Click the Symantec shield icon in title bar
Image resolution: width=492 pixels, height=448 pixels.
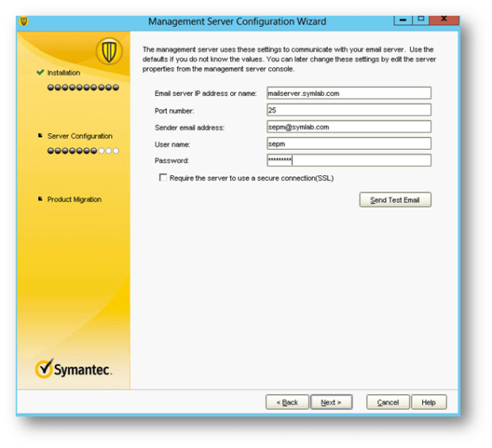(x=24, y=21)
